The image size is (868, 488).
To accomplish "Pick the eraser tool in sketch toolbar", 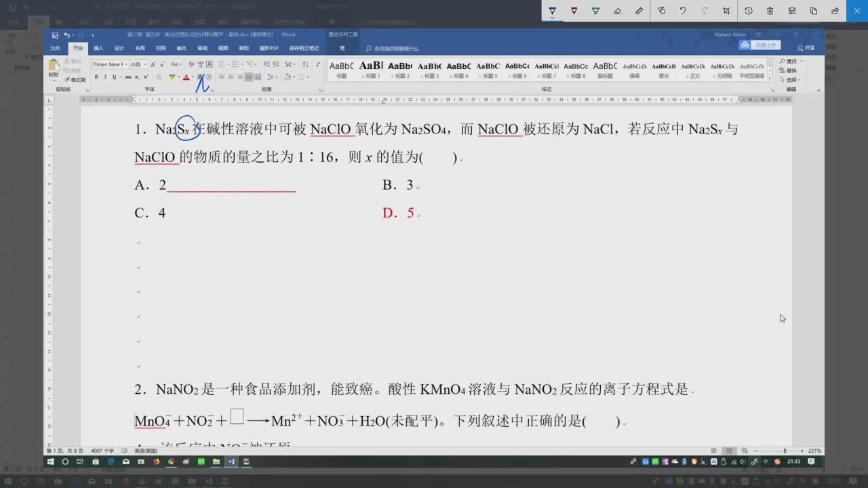I will 617,11.
